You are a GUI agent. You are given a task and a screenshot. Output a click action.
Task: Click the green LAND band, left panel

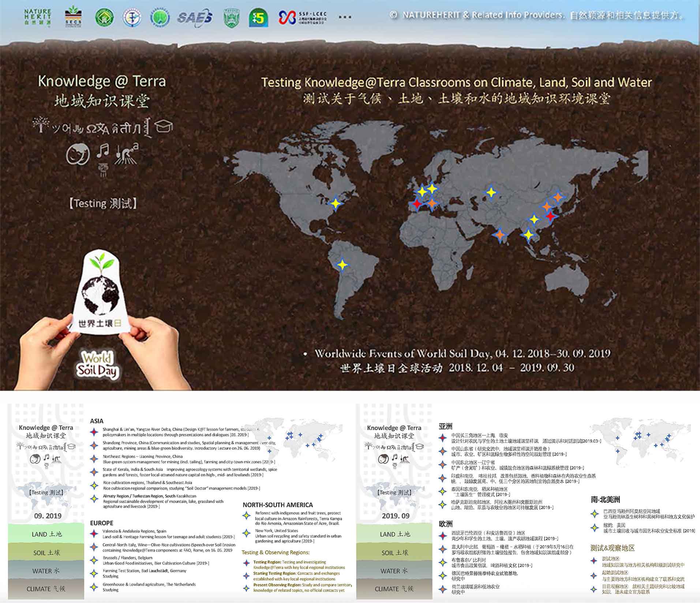(x=46, y=534)
